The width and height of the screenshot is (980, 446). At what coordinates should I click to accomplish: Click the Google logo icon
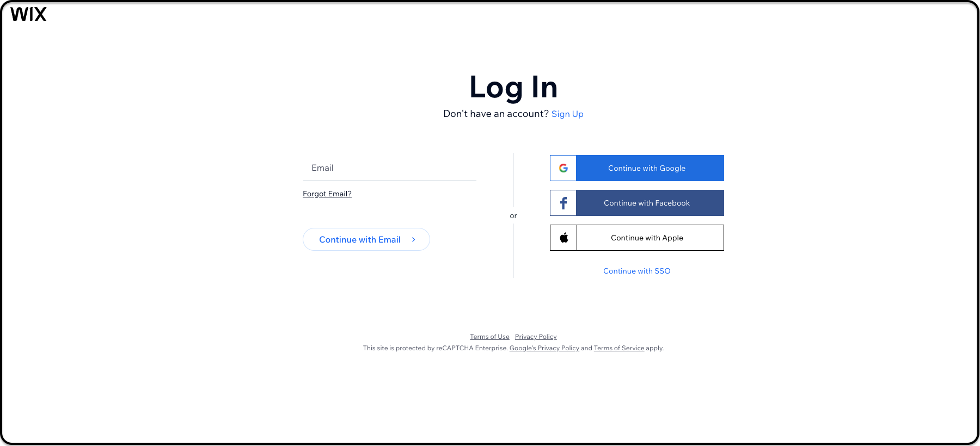coord(563,168)
